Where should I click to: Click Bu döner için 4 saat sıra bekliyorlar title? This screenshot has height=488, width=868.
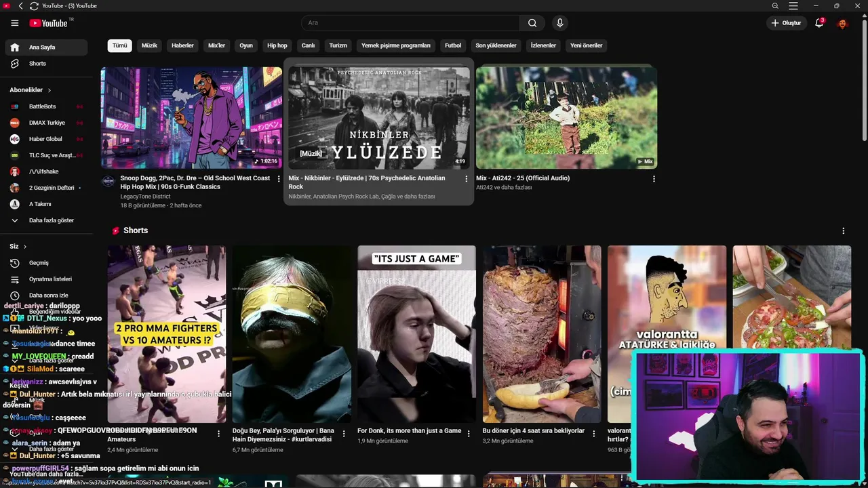pyautogui.click(x=534, y=431)
